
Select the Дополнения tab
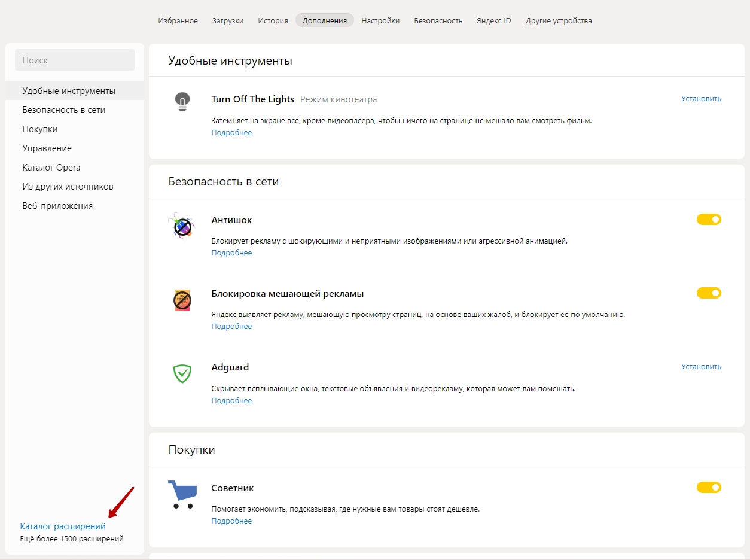coord(325,20)
